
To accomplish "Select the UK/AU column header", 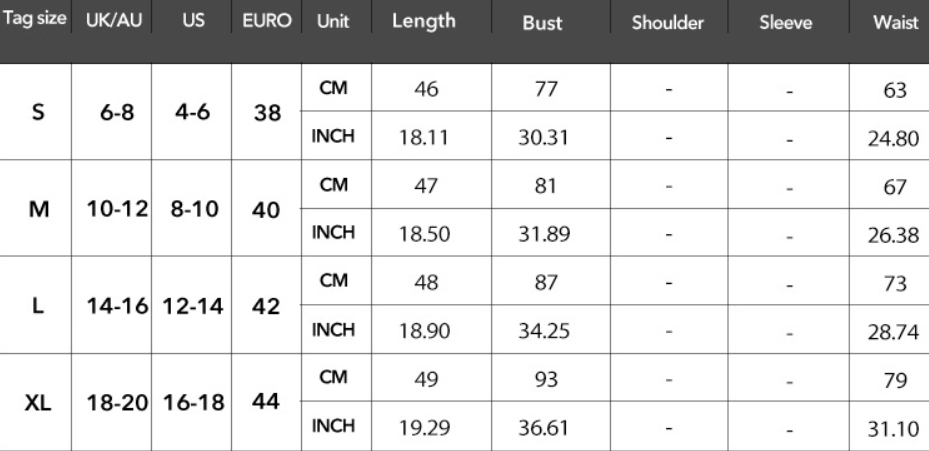I will click(111, 21).
